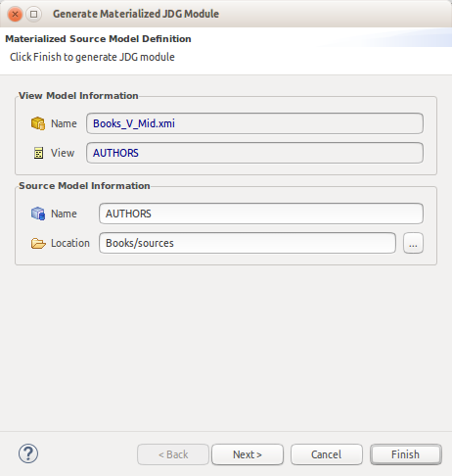Click the Books_V_Mid.xmi view model name field
Image resolution: width=452 pixels, height=476 pixels.
(254, 123)
